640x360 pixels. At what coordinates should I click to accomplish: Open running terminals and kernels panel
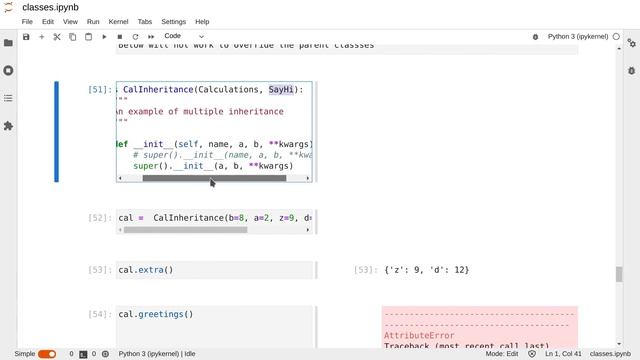point(8,71)
